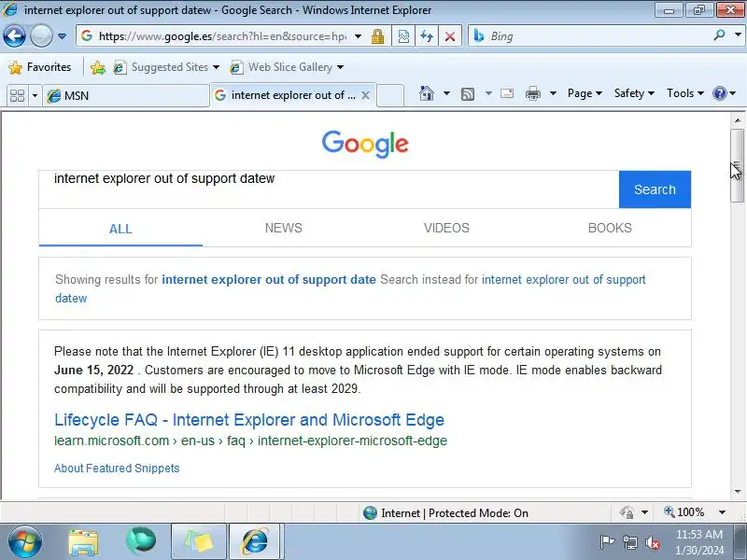
Task: Open the Web Slice Gallery dropdown
Action: pyautogui.click(x=287, y=67)
